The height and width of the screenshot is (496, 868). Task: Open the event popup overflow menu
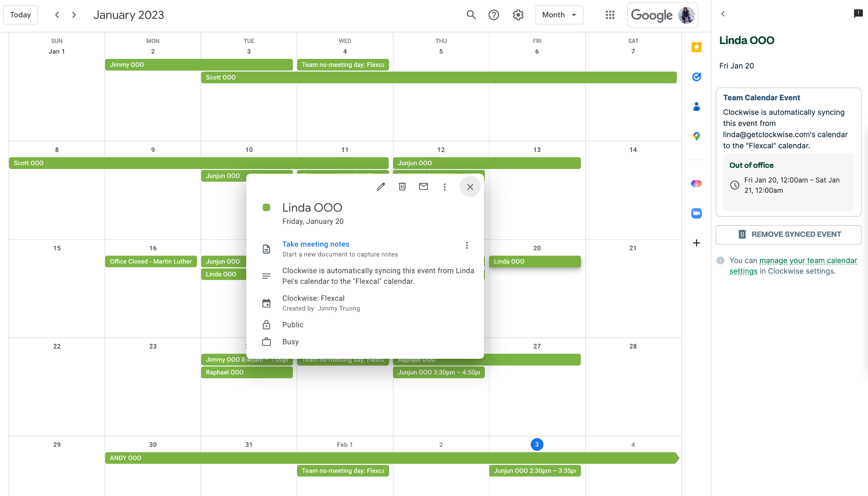445,186
